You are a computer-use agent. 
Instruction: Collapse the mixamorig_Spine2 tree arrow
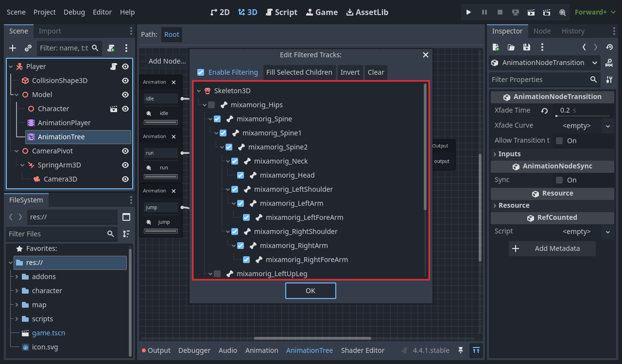(x=222, y=147)
